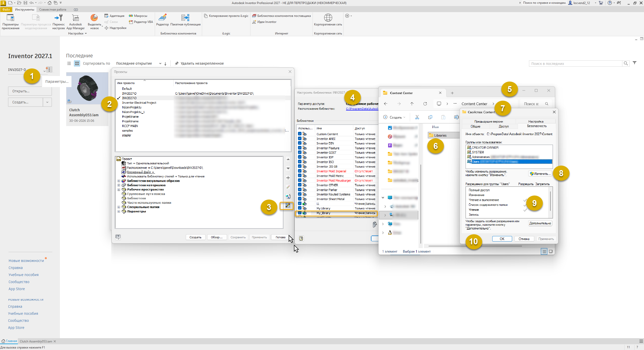Screen dimensions: 644x350
Task: Switch to Совместная работа ribbon tab
Action: tap(53, 10)
